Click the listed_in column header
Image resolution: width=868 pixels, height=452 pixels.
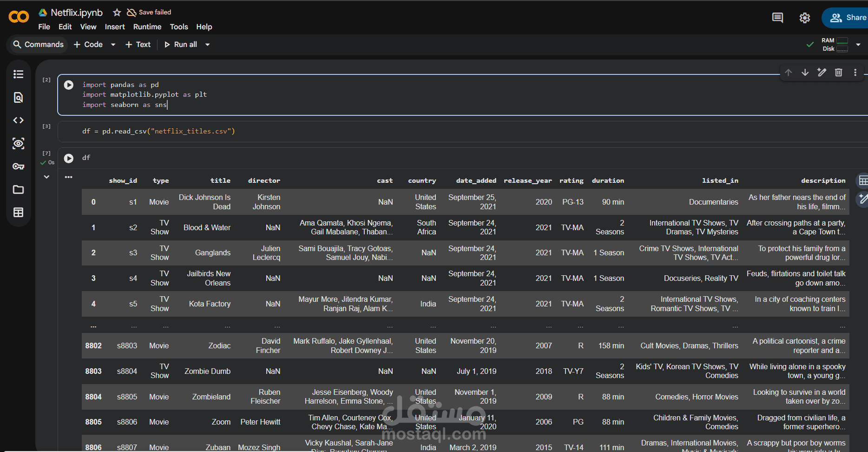(720, 181)
